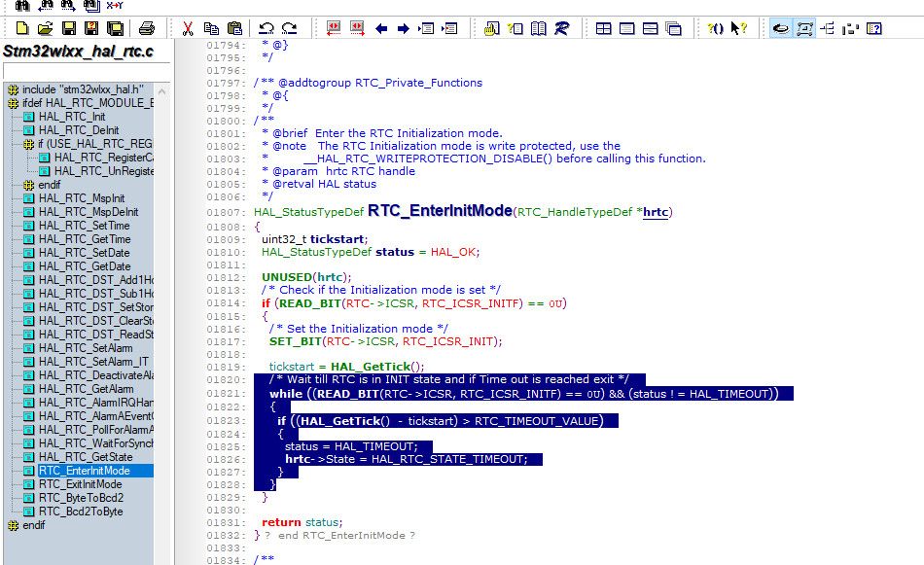Viewport: 924px width, 565px height.
Task: Select HAL_RTC_SetTime in the symbol list
Action: coord(85,226)
